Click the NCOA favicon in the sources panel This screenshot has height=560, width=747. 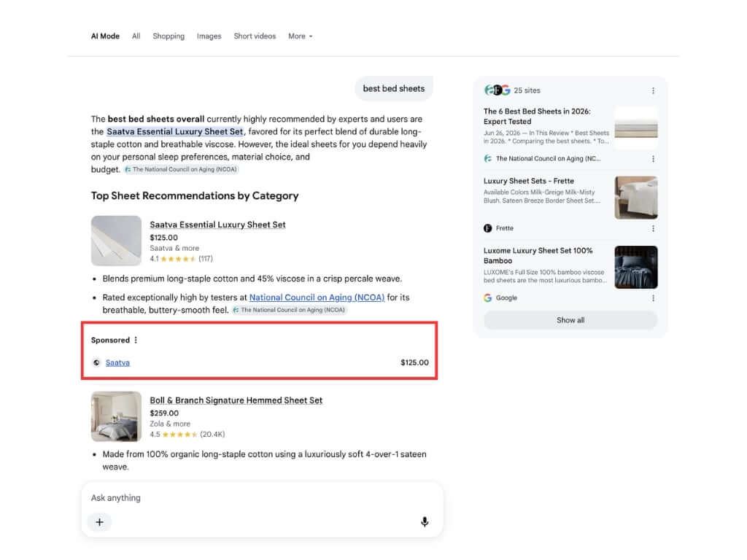[488, 158]
